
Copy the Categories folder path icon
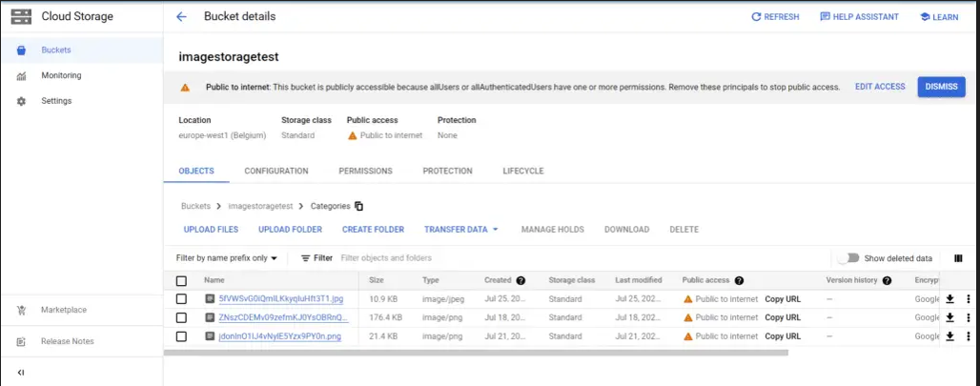(x=359, y=206)
